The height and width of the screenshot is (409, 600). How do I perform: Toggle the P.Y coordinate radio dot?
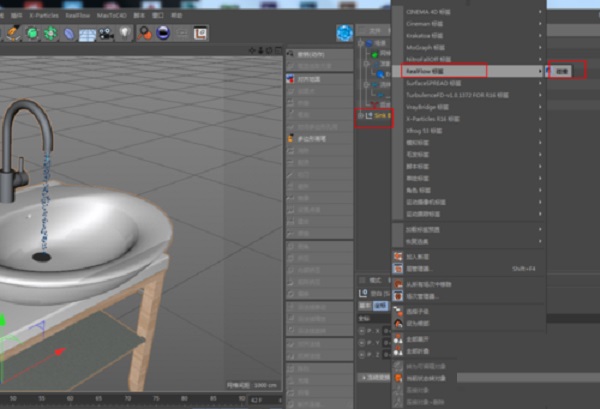(363, 341)
